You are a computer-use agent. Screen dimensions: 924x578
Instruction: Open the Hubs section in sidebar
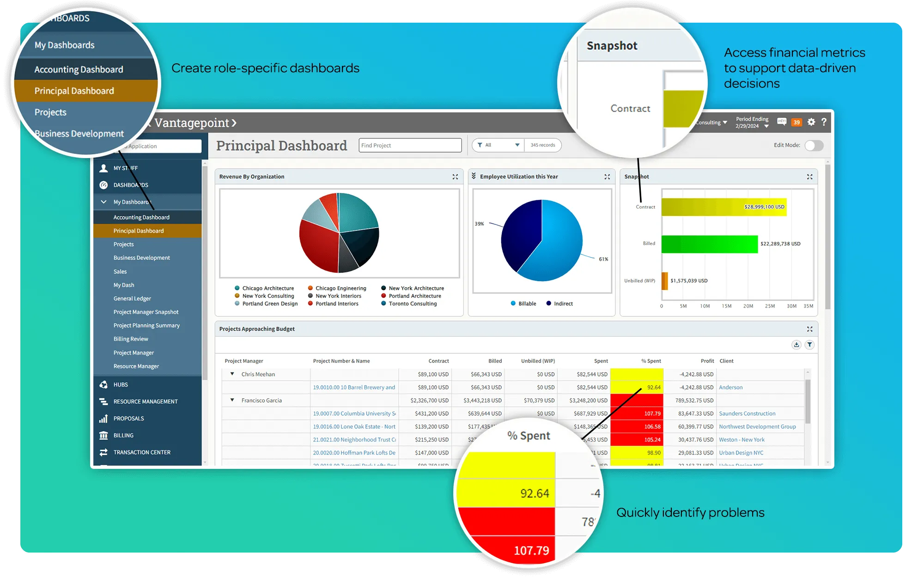pos(121,385)
